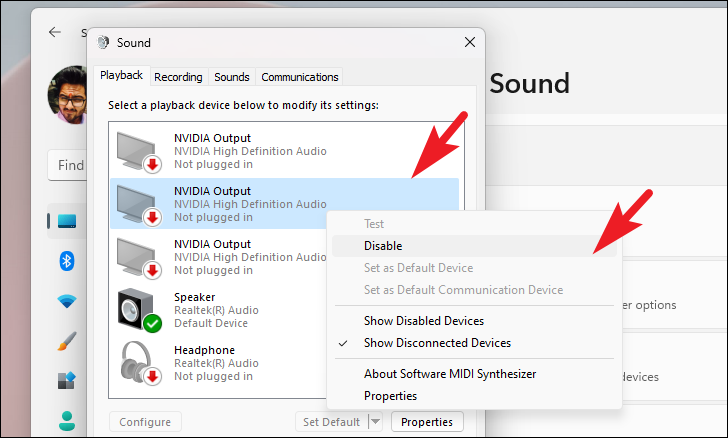Open the user profile picture in Settings

tap(67, 95)
